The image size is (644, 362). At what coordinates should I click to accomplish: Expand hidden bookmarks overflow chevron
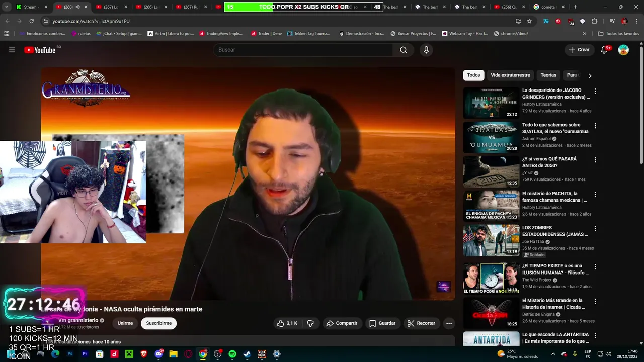point(585,34)
